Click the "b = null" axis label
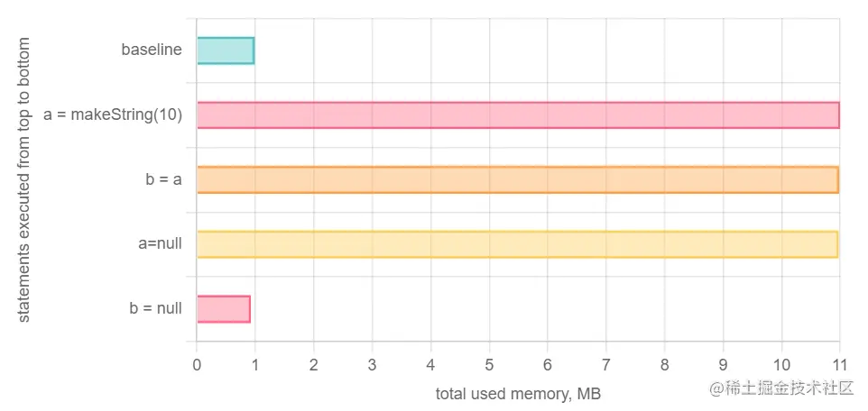 (155, 309)
